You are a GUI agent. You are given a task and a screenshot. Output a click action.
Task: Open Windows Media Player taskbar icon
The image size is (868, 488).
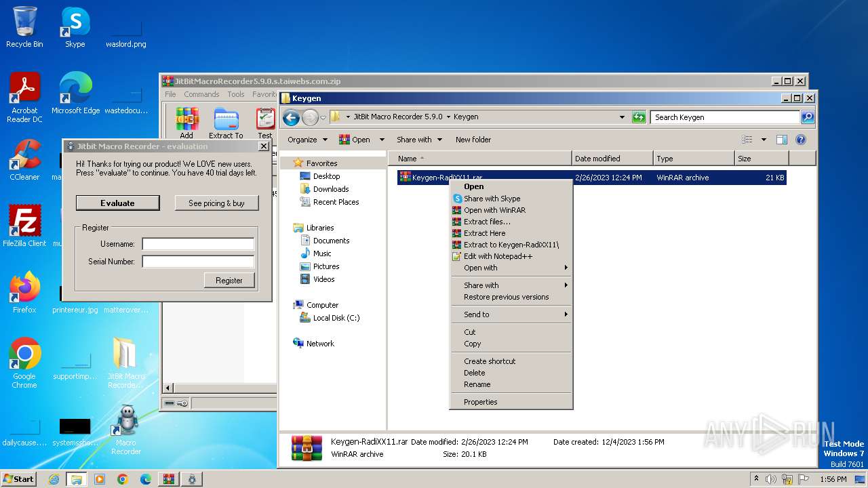(x=100, y=479)
